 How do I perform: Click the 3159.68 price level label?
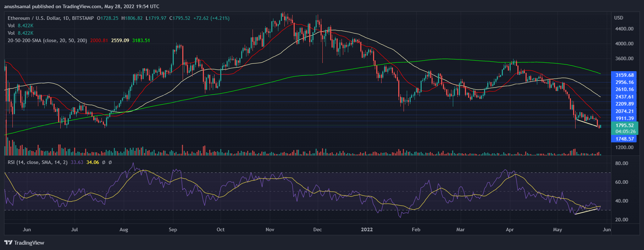pos(624,75)
